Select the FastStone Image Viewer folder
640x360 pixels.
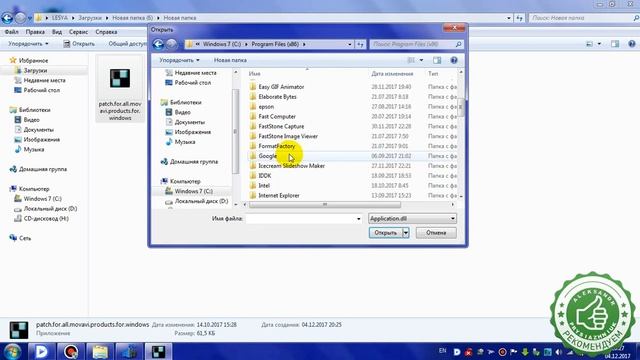click(x=288, y=136)
